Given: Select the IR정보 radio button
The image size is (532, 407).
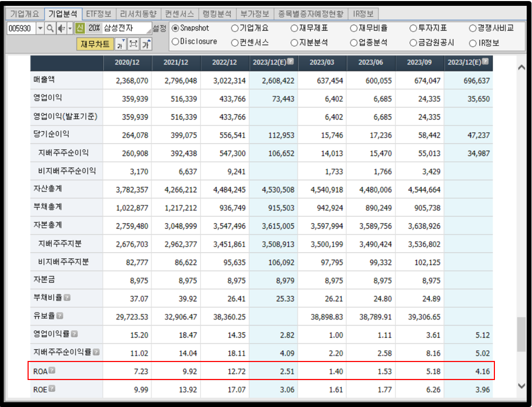Looking at the screenshot, I should 473,43.
